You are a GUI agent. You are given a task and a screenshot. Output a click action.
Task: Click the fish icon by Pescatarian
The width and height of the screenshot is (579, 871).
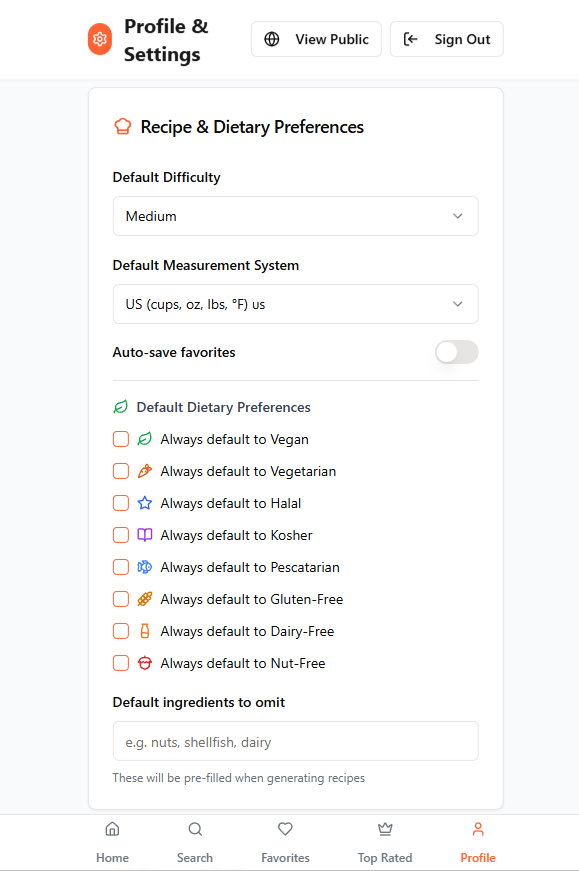(144, 567)
